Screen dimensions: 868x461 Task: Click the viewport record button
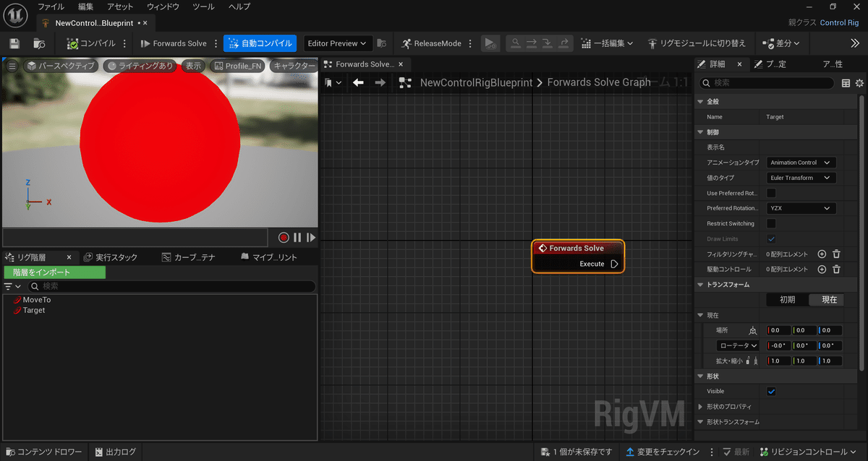coord(284,237)
